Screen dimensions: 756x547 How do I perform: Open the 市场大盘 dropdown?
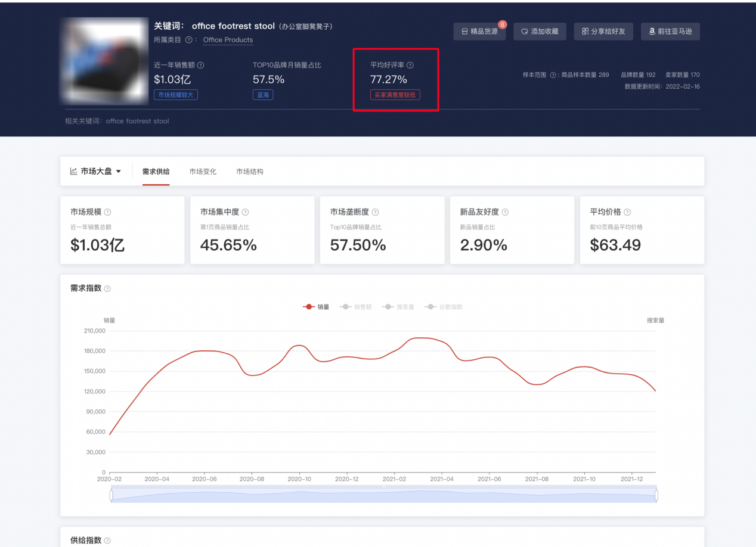95,172
